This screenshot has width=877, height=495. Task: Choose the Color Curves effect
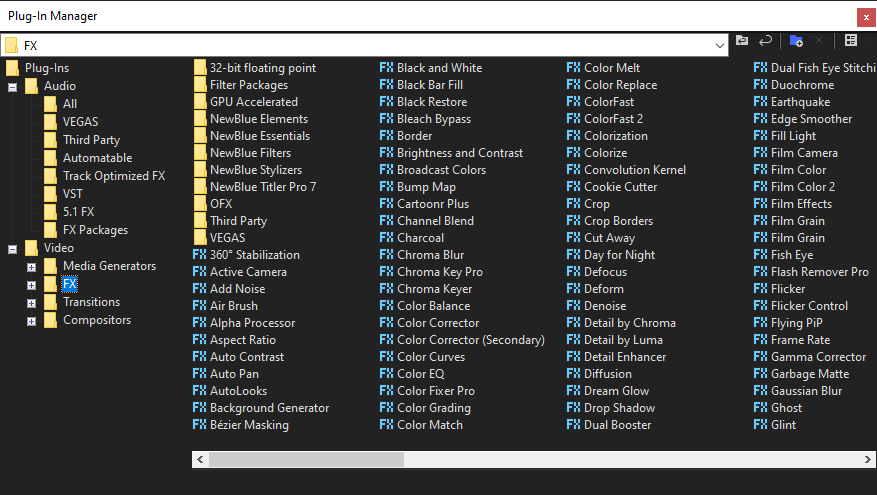431,357
